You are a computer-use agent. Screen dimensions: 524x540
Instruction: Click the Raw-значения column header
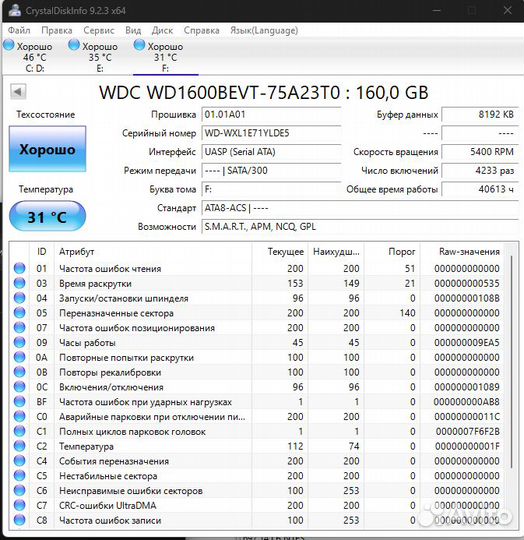click(x=469, y=252)
